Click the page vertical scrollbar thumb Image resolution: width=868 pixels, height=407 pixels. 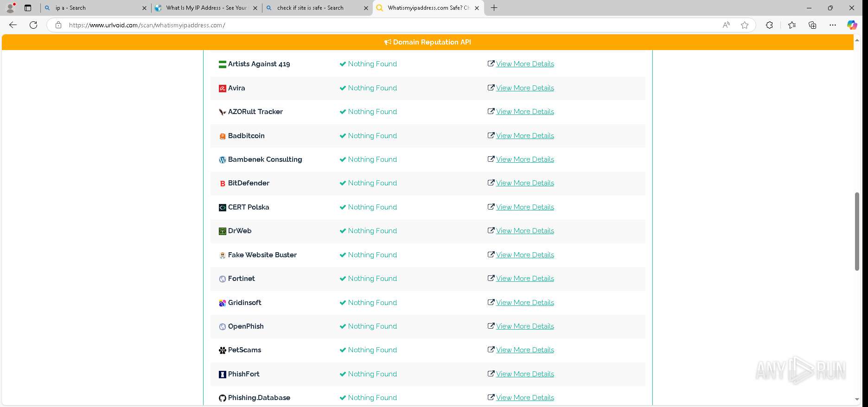[857, 231]
